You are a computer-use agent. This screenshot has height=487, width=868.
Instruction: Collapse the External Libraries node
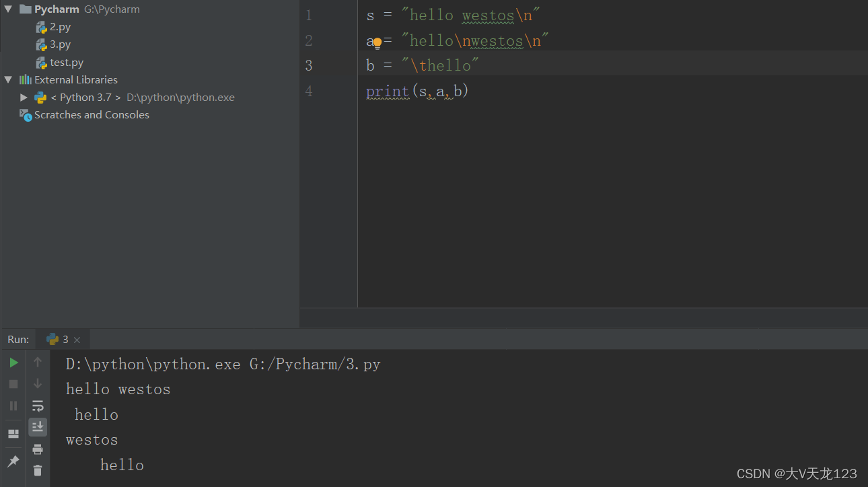tap(8, 79)
